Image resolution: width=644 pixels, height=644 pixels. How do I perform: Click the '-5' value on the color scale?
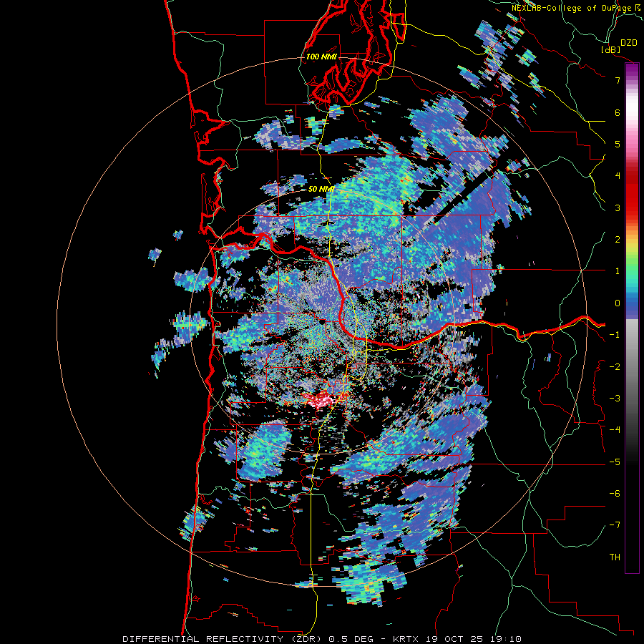tap(615, 462)
